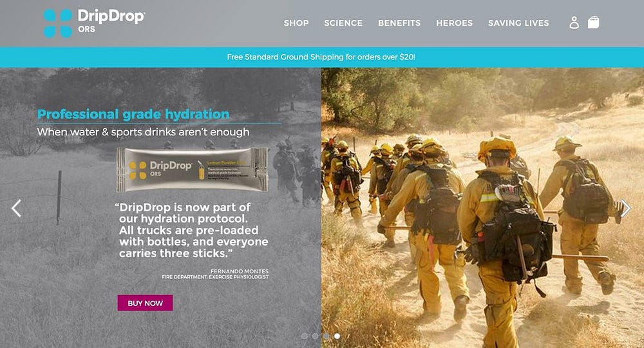
Task: Click the DripDrop ORS logo
Action: point(94,23)
